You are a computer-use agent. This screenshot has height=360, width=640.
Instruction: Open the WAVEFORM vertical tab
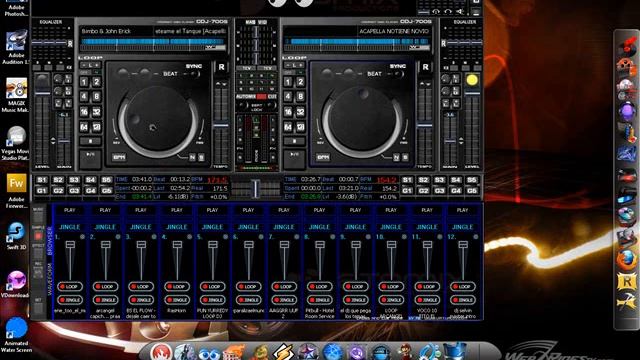(50, 279)
